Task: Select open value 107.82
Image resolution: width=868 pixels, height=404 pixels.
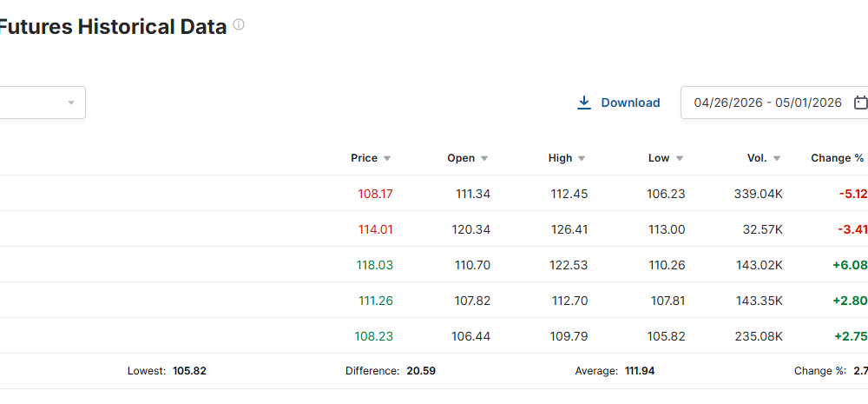Action: click(472, 301)
